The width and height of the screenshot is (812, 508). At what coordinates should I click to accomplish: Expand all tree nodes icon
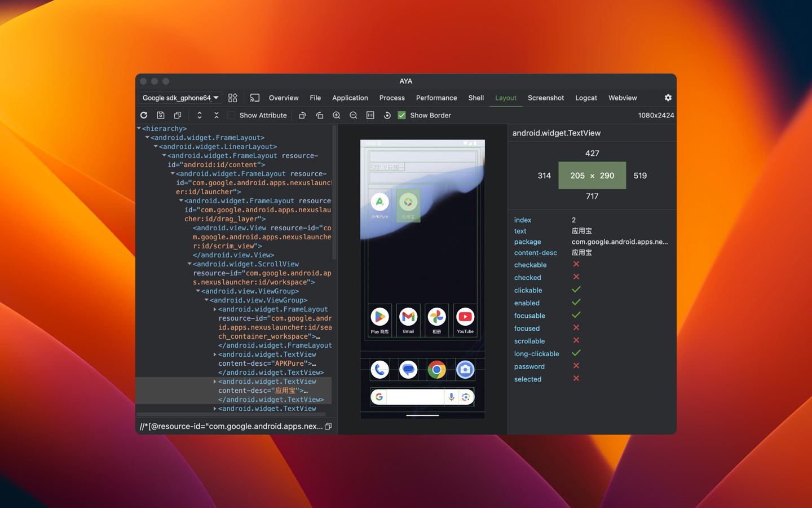click(200, 115)
